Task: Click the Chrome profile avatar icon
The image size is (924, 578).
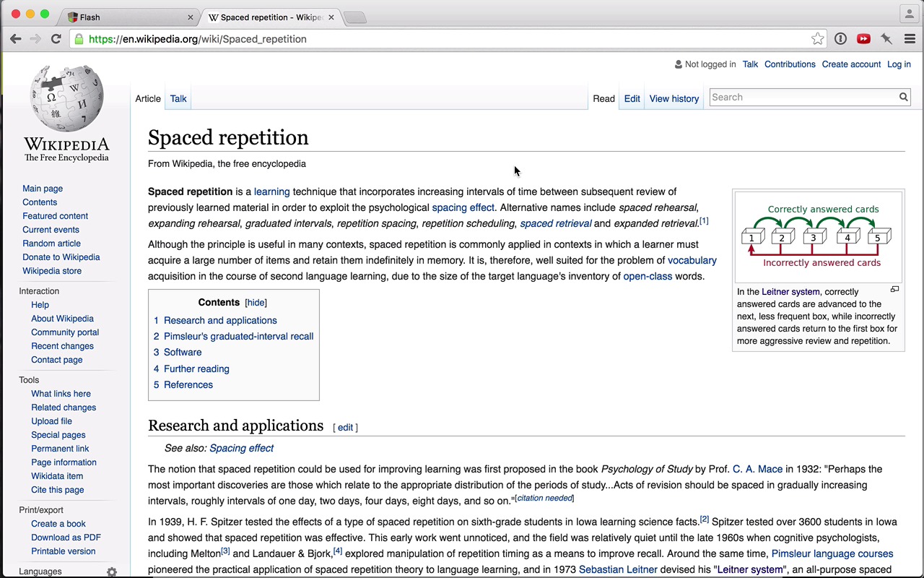Action: pos(909,13)
